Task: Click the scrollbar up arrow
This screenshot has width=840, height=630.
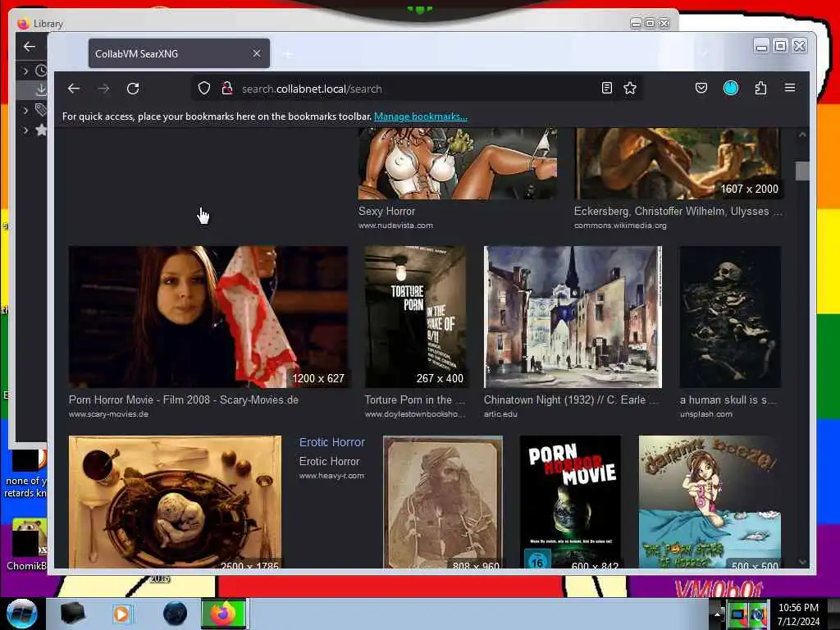Action: [x=802, y=135]
